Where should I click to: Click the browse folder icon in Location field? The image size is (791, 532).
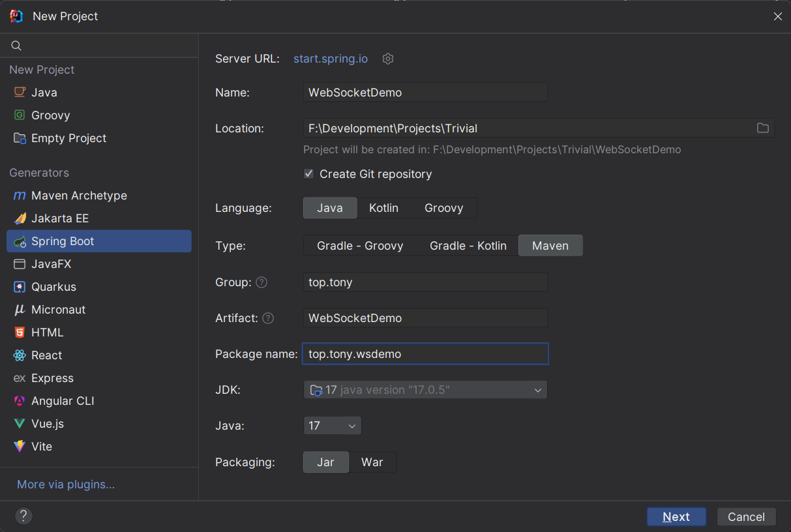(762, 128)
